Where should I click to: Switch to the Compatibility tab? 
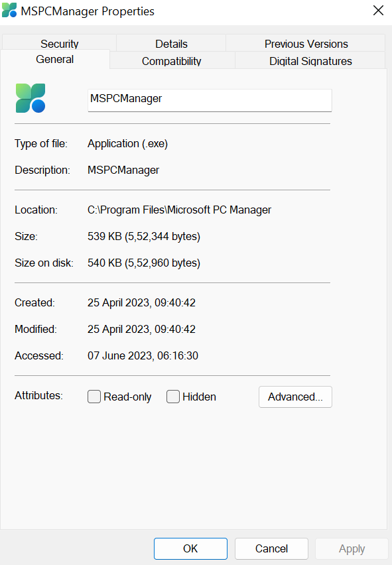point(172,60)
